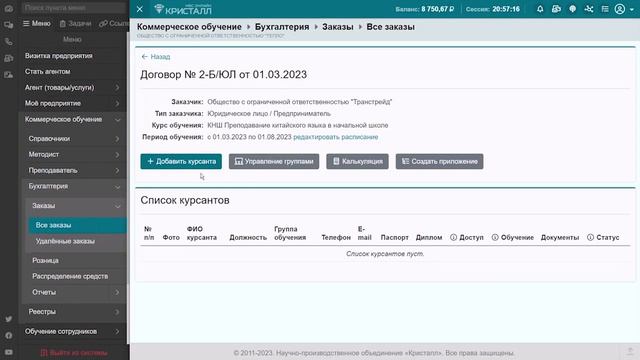Expand Методист submenu
The height and width of the screenshot is (360, 640).
tap(75, 155)
